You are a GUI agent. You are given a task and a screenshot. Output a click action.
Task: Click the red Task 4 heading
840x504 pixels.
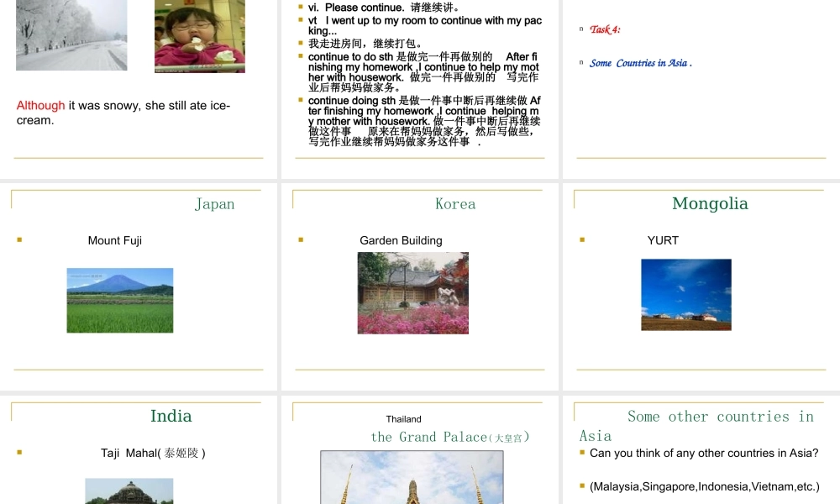(x=606, y=28)
